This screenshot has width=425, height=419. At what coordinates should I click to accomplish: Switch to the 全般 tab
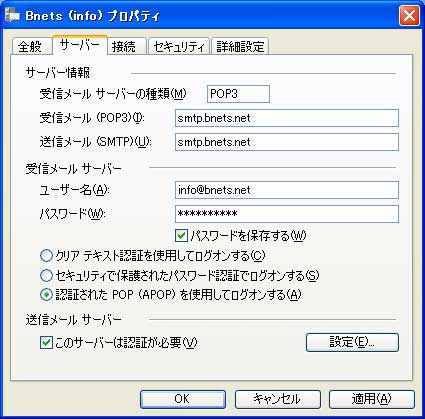(30, 46)
